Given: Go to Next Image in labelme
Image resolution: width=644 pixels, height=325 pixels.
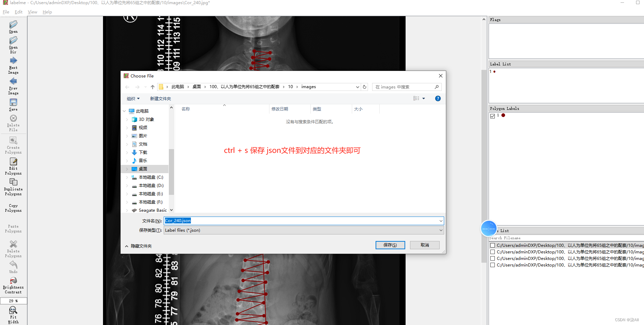Looking at the screenshot, I should [13, 61].
